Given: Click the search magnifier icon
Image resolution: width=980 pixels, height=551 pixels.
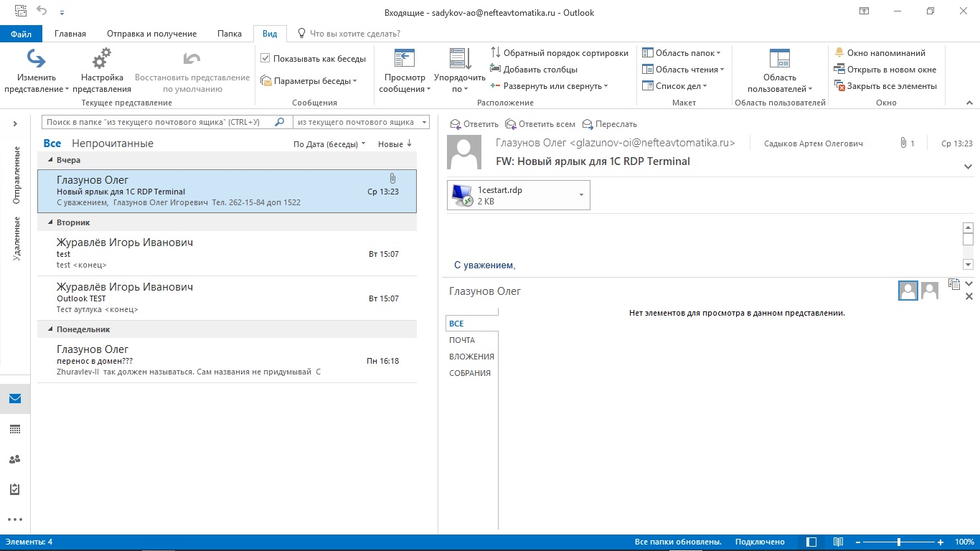Looking at the screenshot, I should [281, 123].
